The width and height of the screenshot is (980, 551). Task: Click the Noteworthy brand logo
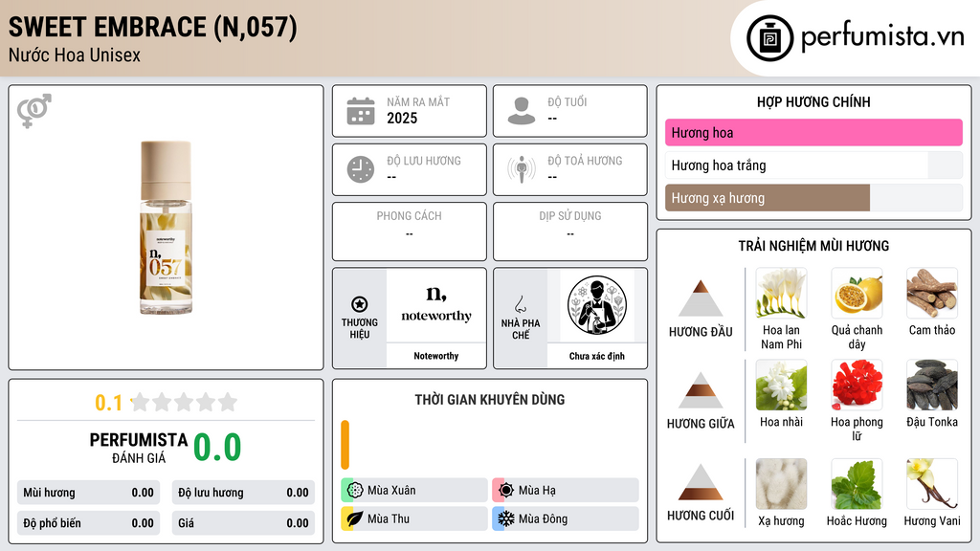coord(436,305)
